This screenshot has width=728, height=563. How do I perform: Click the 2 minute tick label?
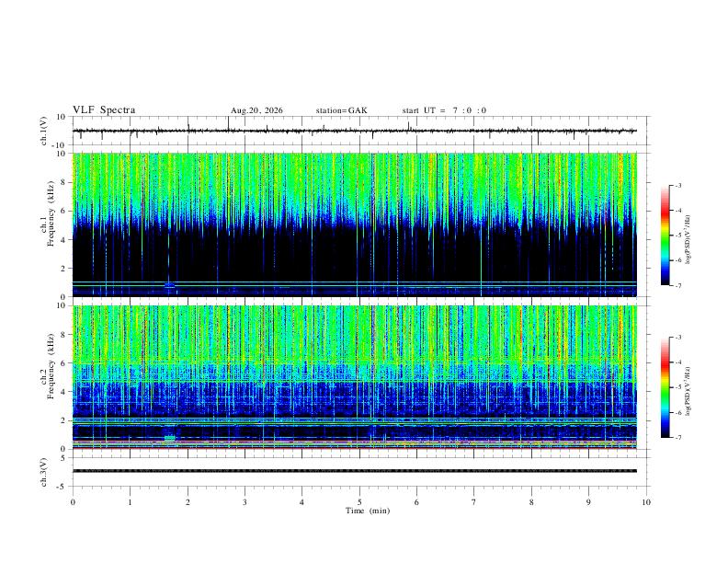(188, 502)
